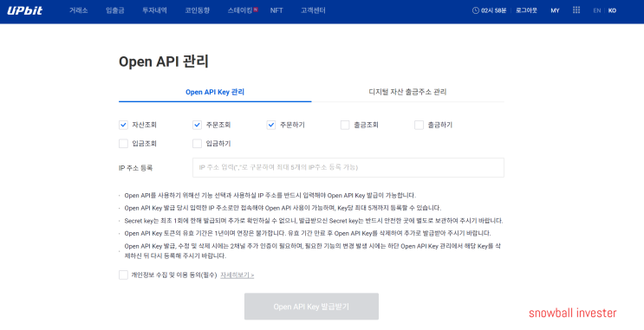Click the Open API Key 발급받기 button
Viewport: 644px width, 330px height.
click(x=311, y=307)
